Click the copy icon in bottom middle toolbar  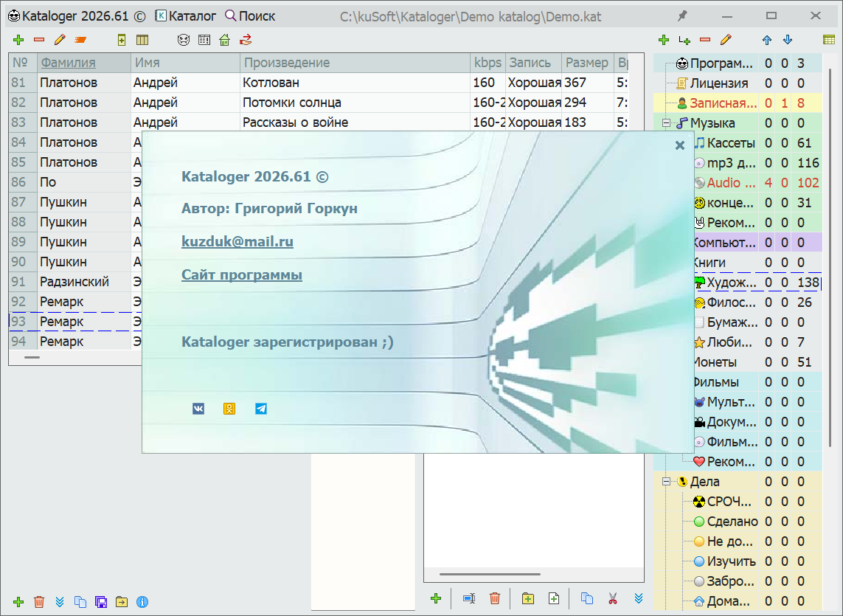(586, 598)
